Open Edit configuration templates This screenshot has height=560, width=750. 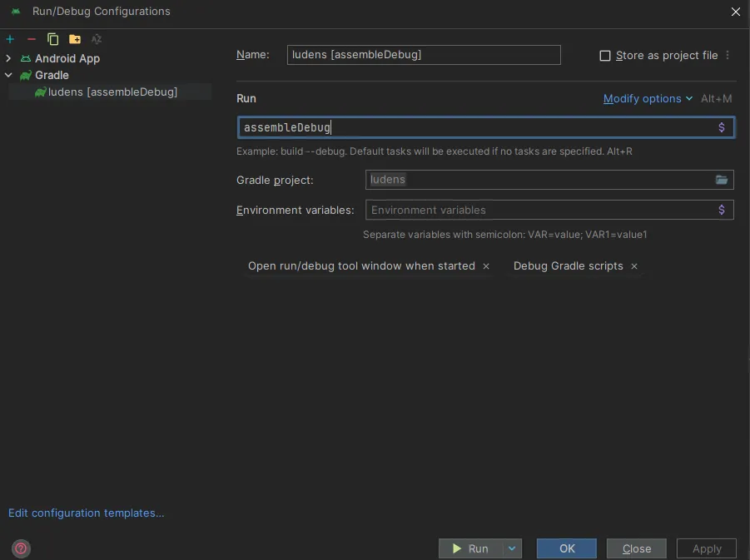pos(86,513)
